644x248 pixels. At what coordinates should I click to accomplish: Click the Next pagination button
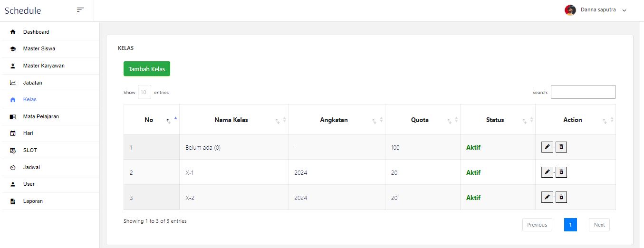[599, 225]
